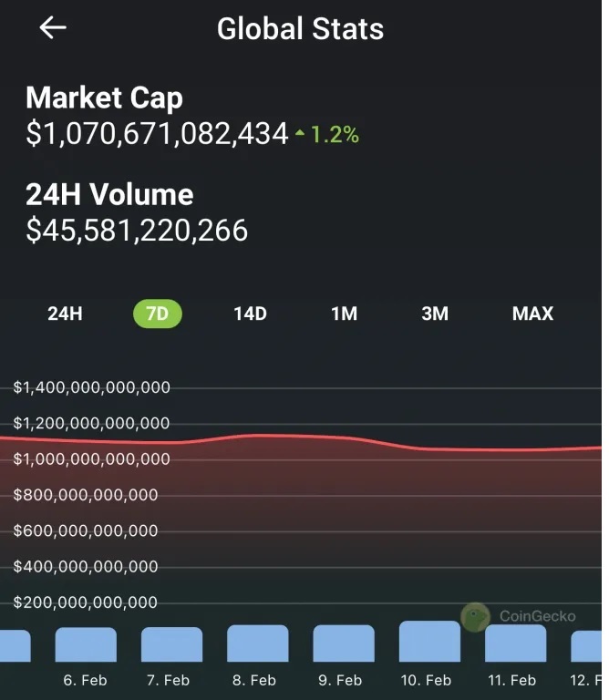The width and height of the screenshot is (609, 700).
Task: Click the 11. Feb volume bar
Action: 515,643
